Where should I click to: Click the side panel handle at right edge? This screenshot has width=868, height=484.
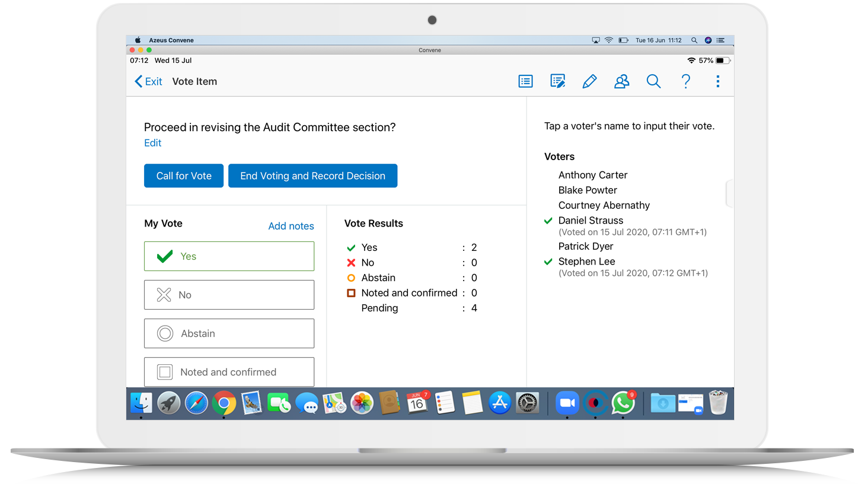730,193
